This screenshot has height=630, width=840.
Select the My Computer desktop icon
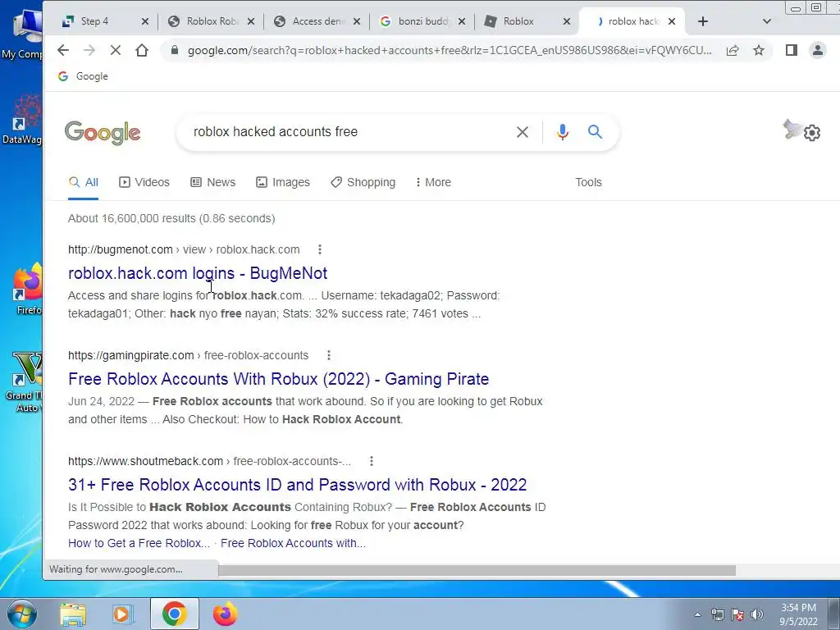tap(22, 33)
